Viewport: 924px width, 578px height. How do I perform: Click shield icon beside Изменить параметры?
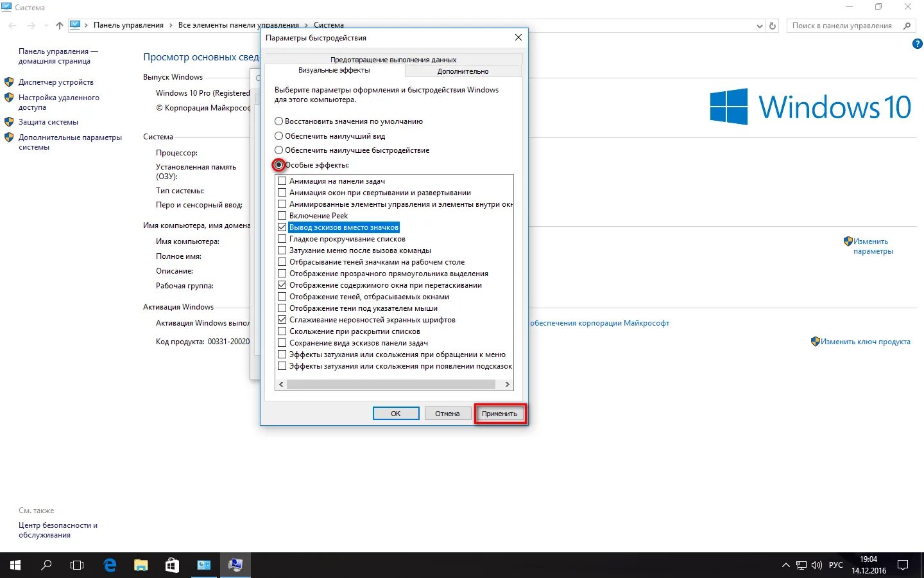click(848, 241)
